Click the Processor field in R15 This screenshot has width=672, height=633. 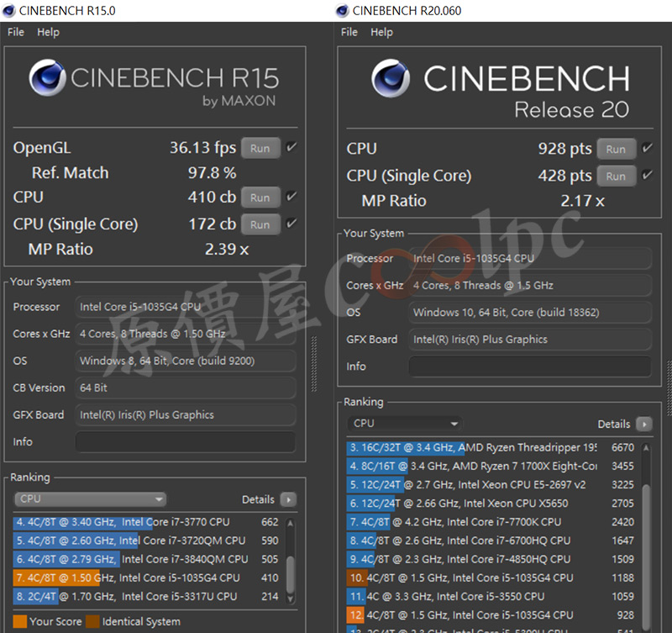click(x=186, y=307)
